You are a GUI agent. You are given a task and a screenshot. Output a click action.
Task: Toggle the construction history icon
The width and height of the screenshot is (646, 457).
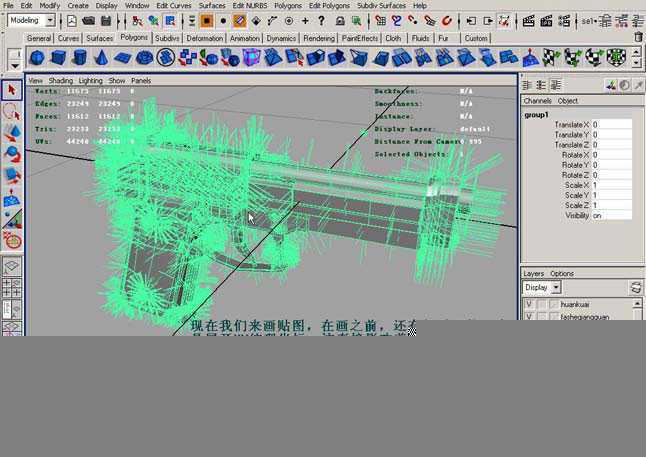click(x=504, y=21)
